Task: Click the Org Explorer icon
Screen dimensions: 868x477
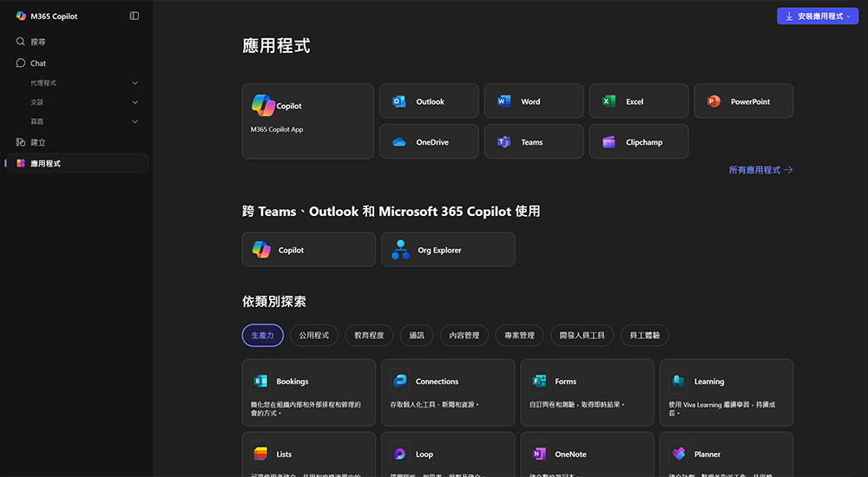Action: 400,250
